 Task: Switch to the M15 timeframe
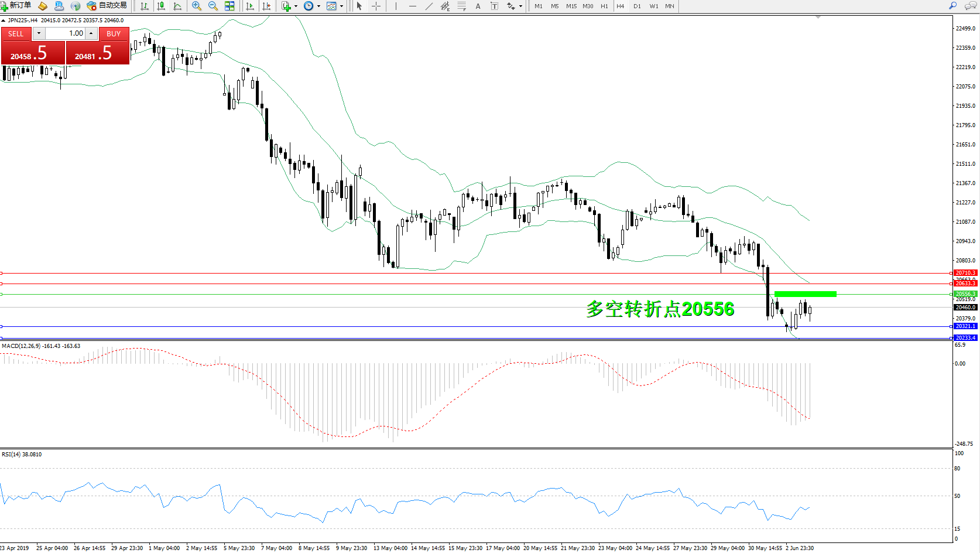tap(571, 6)
